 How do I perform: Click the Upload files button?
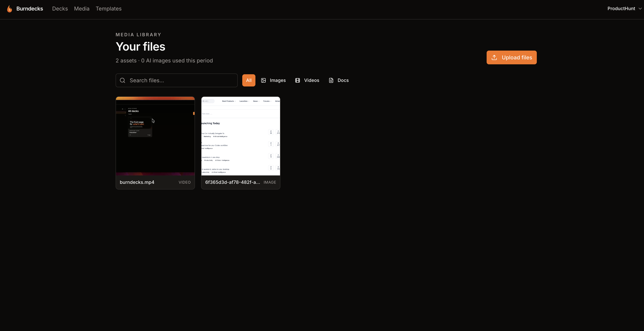511,57
